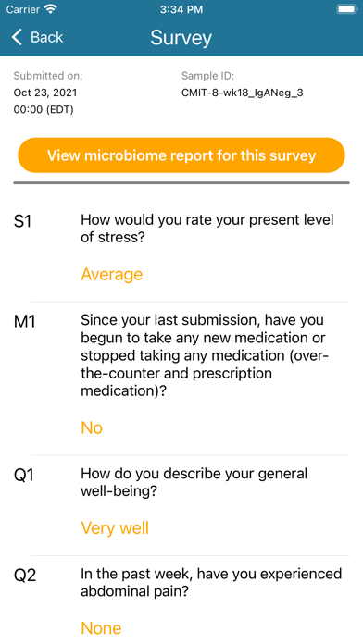Tap the Q1 question label
Screen dimensions: 363x644
(24, 476)
